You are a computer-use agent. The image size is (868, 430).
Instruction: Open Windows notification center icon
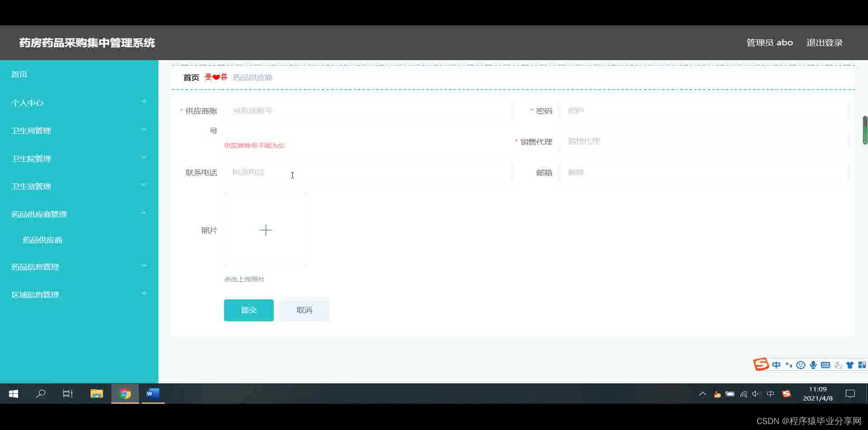pos(850,394)
